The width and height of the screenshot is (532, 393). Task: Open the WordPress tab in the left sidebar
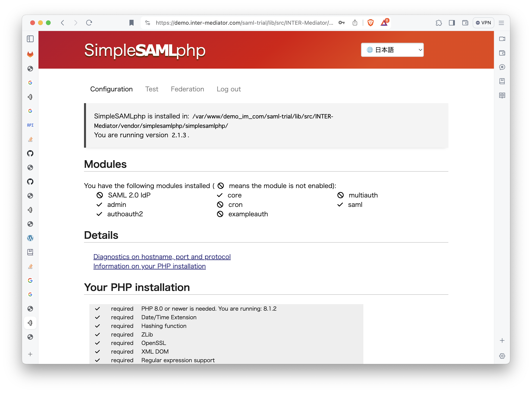point(30,238)
